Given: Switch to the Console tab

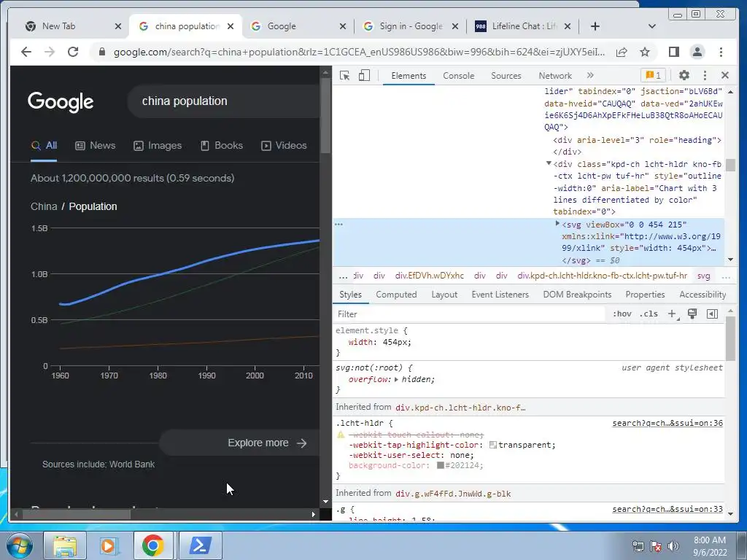Looking at the screenshot, I should [x=458, y=76].
